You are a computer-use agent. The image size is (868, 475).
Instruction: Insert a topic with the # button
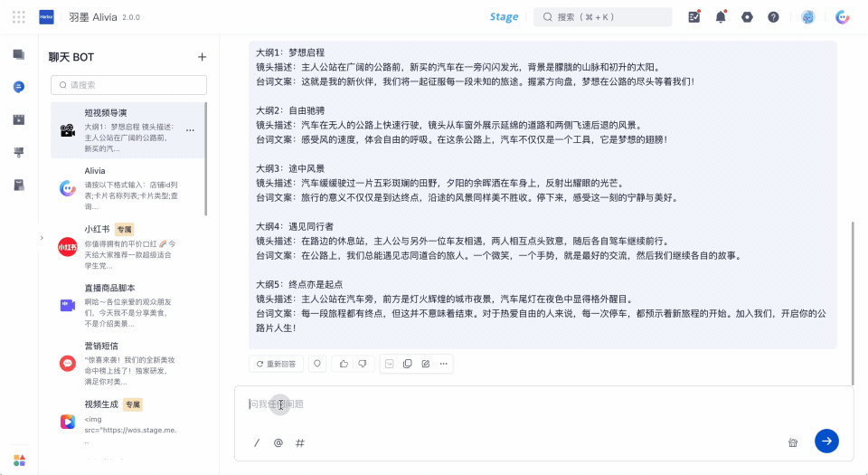point(300,443)
